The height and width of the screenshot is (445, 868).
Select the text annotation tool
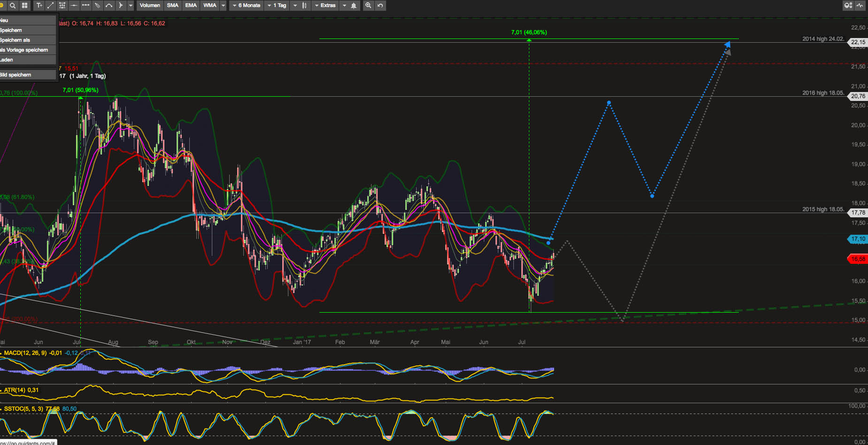pyautogui.click(x=39, y=6)
